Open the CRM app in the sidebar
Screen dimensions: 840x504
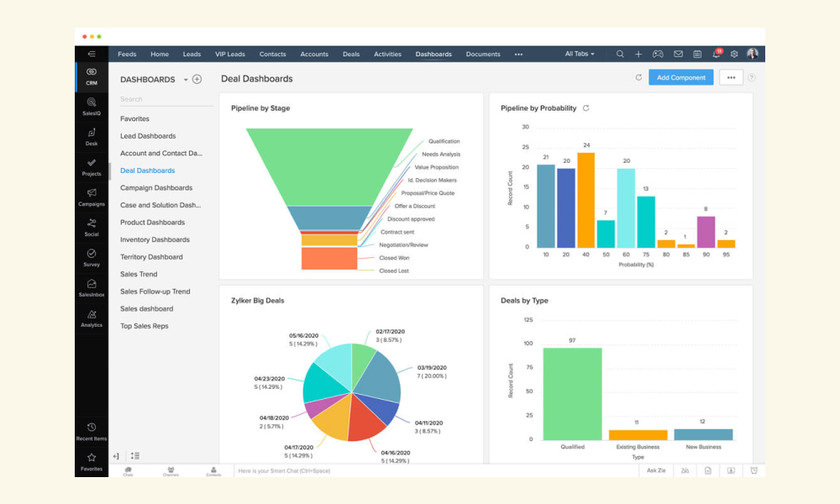(92, 76)
